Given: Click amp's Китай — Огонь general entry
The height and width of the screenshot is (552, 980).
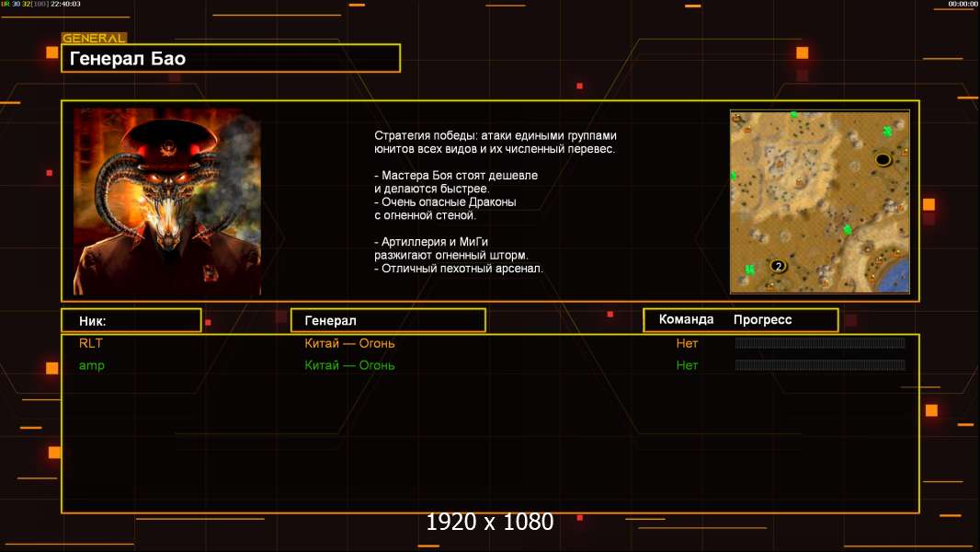Looking at the screenshot, I should coord(349,365).
